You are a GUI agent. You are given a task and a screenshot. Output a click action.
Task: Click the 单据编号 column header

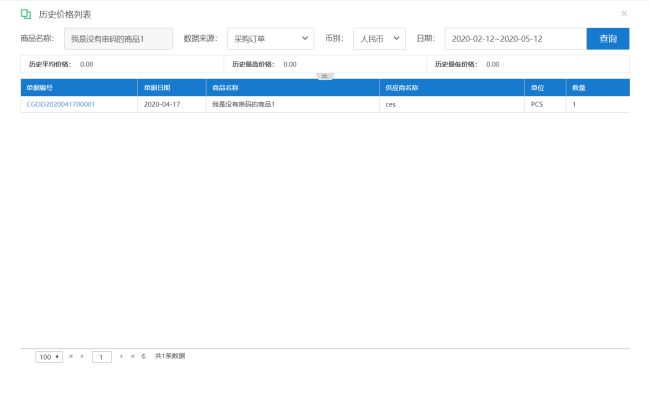click(79, 88)
